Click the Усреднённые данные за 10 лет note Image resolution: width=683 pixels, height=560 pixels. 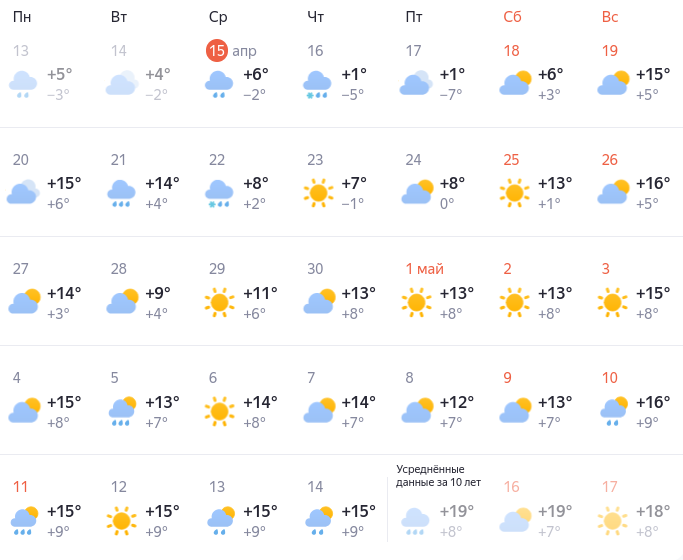click(438, 475)
